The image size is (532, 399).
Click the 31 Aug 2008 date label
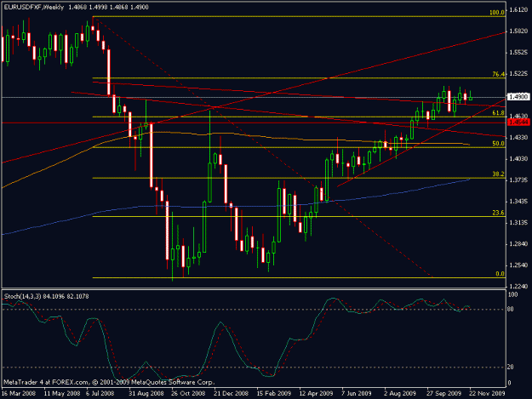(146, 394)
